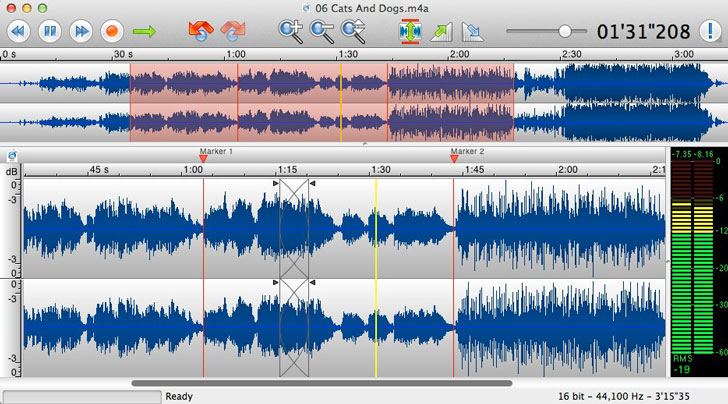Zoom out of the waveform
The image size is (728, 404).
click(321, 31)
